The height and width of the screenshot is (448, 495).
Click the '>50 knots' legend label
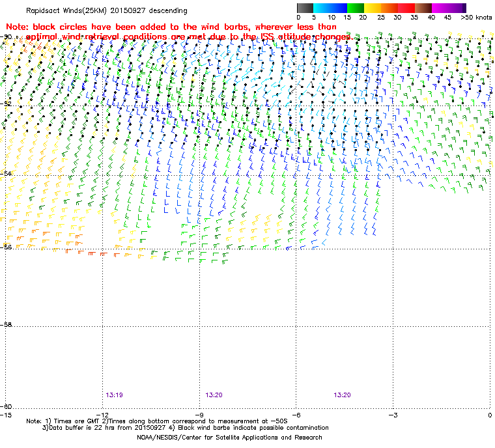tap(476, 18)
